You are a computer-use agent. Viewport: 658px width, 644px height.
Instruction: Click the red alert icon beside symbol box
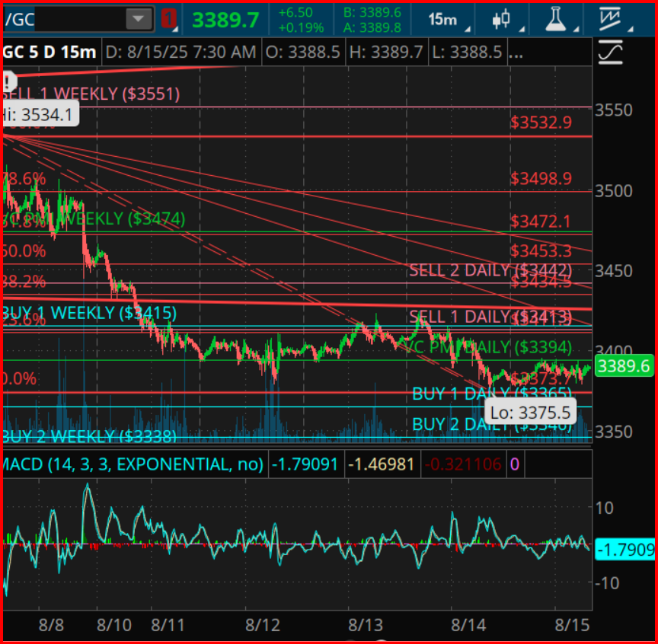coord(169,20)
